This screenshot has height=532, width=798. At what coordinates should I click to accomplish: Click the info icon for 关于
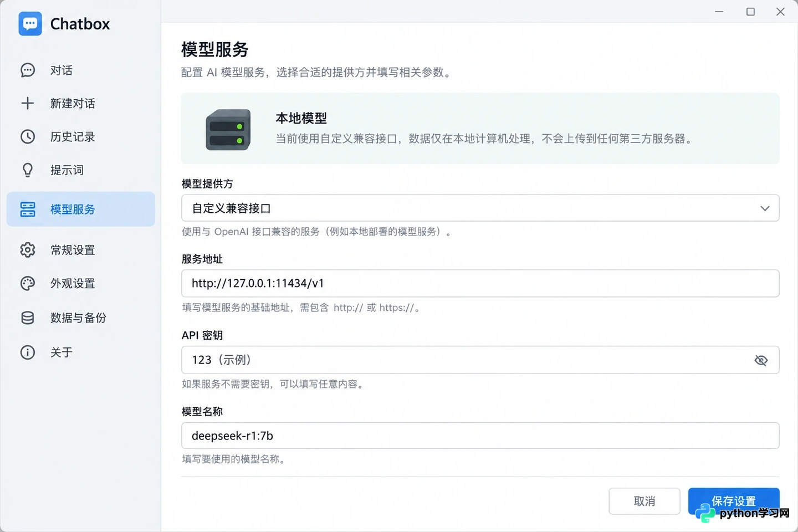(28, 352)
